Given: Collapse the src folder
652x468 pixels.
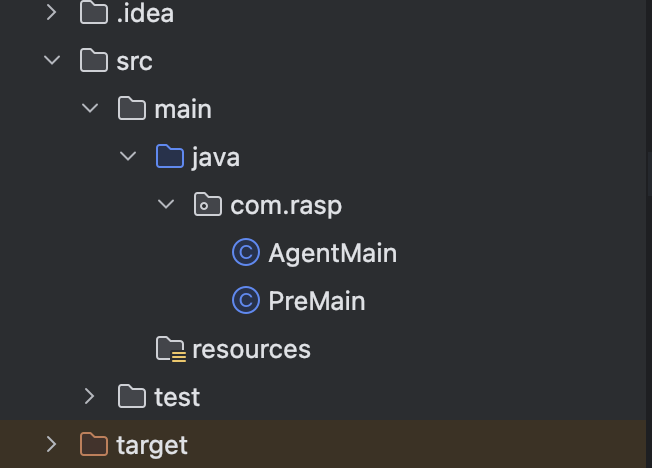Looking at the screenshot, I should 52,60.
